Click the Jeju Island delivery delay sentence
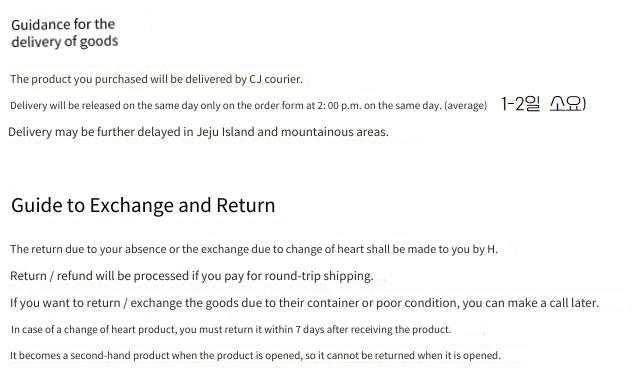The width and height of the screenshot is (641, 388). [198, 132]
